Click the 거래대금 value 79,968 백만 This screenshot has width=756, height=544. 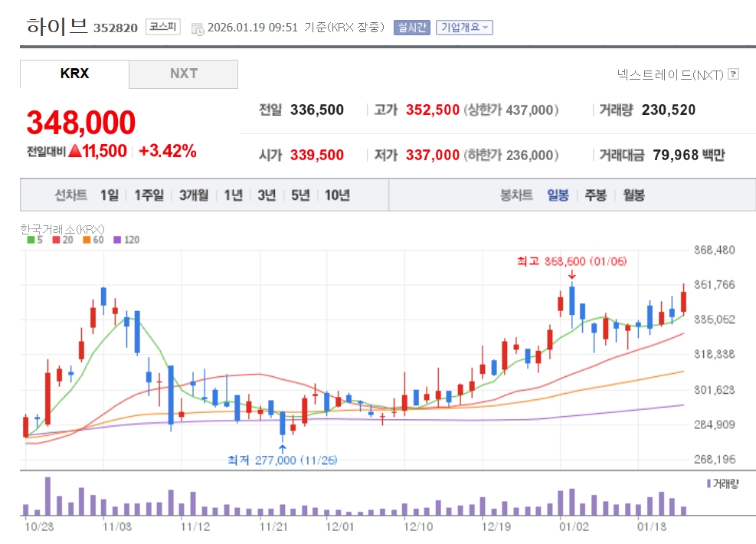(x=689, y=156)
